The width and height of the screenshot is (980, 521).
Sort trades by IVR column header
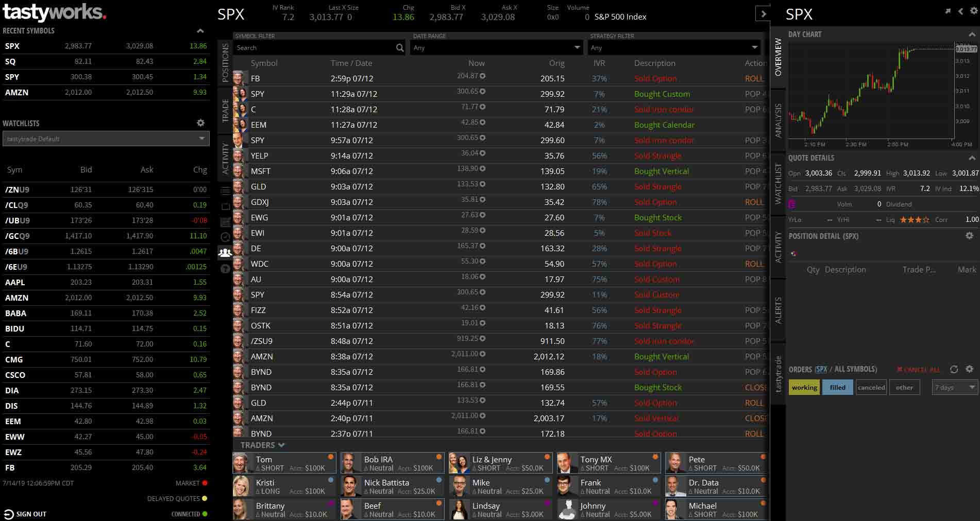coord(599,63)
